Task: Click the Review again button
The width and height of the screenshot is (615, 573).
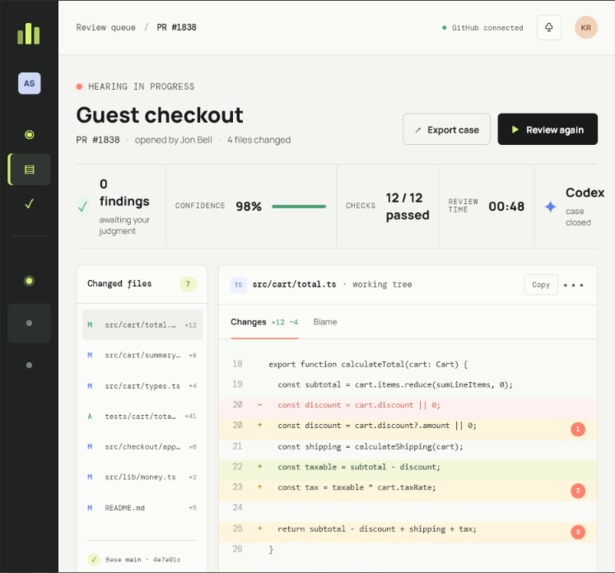Action: pos(548,129)
